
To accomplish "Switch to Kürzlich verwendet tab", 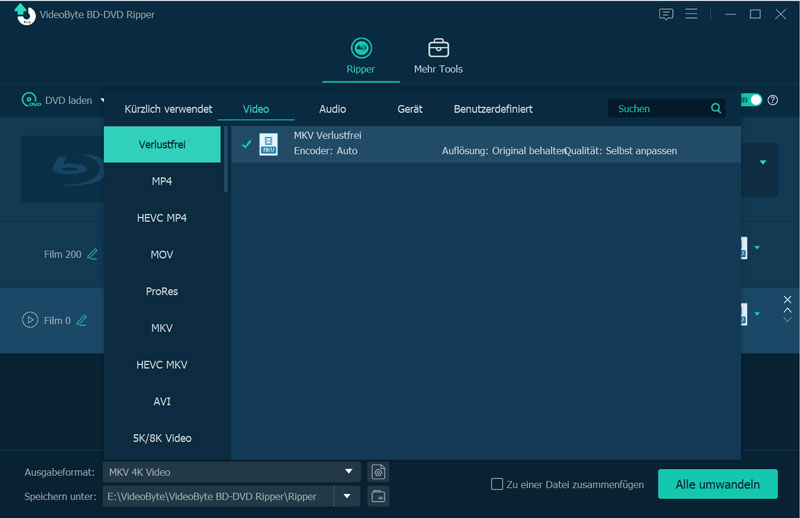I will pyautogui.click(x=168, y=109).
